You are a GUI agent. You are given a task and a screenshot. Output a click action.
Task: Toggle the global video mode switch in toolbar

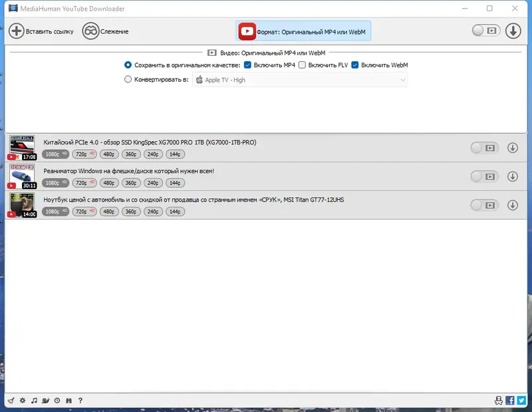point(486,31)
